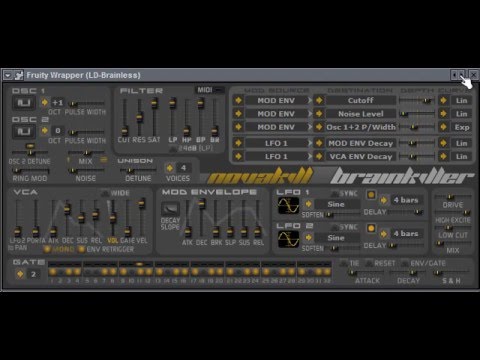480x360 pixels.
Task: Toggle gate step 17
Action: click(195, 272)
